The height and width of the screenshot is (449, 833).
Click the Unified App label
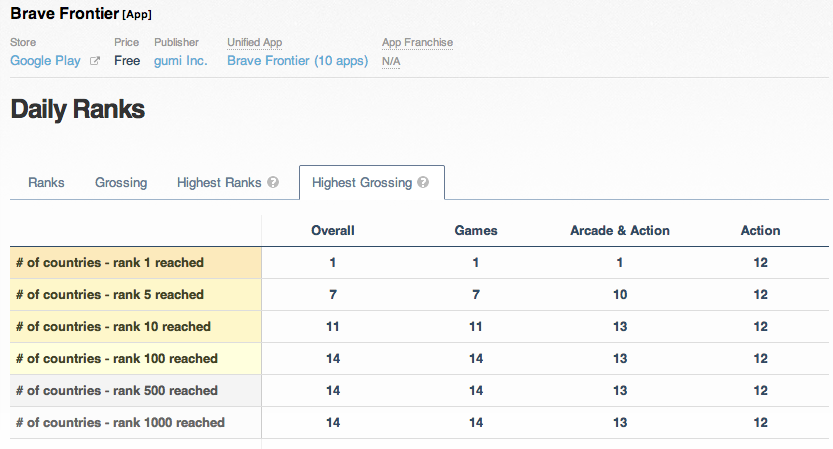(x=254, y=42)
